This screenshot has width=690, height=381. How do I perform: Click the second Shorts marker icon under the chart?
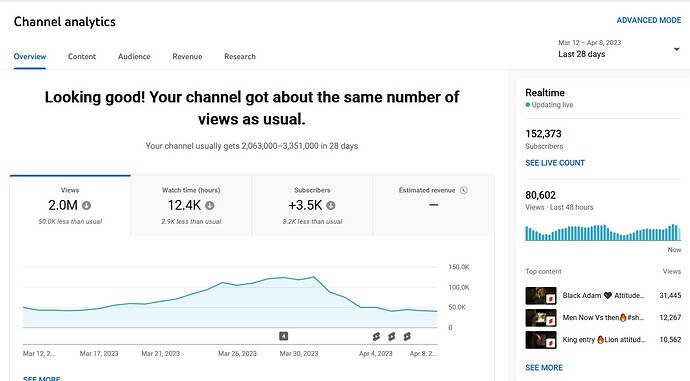(391, 337)
